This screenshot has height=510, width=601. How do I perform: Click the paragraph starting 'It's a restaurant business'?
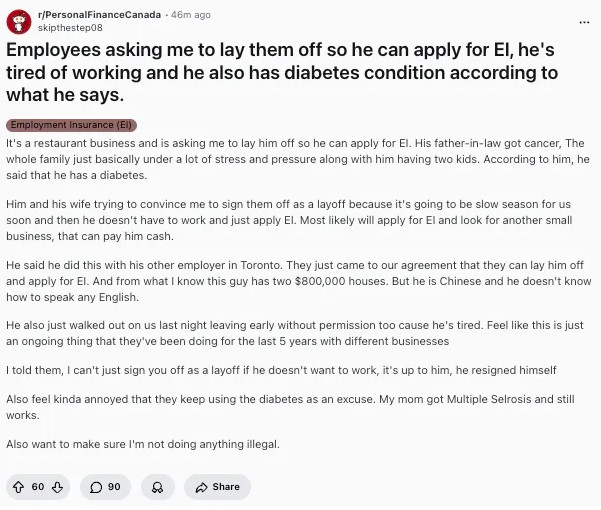pyautogui.click(x=296, y=159)
